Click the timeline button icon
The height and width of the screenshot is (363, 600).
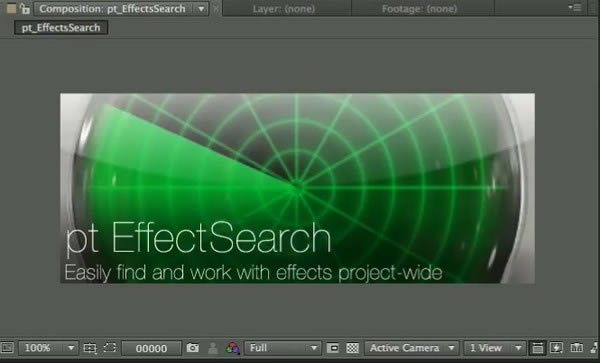(576, 348)
